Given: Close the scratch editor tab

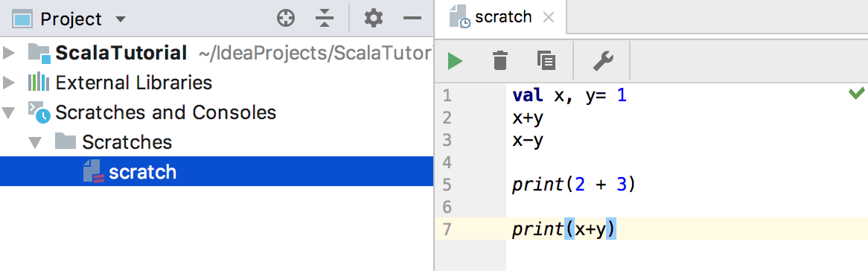Looking at the screenshot, I should pos(548,18).
